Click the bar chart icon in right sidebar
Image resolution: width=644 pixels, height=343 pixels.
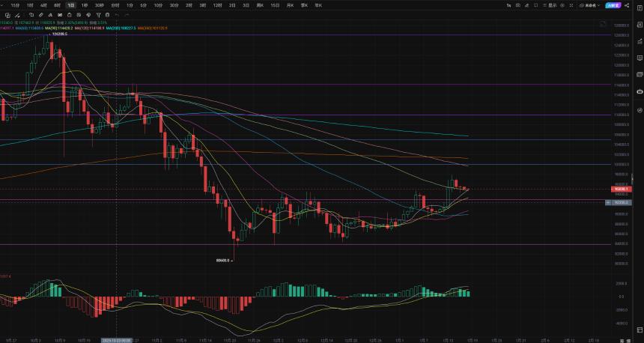point(640,41)
